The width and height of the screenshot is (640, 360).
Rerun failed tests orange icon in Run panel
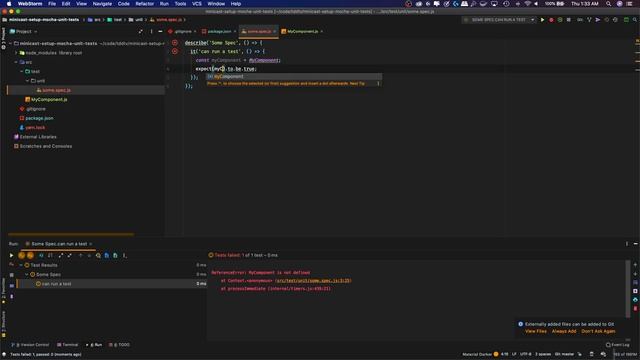pyautogui.click(x=22, y=256)
